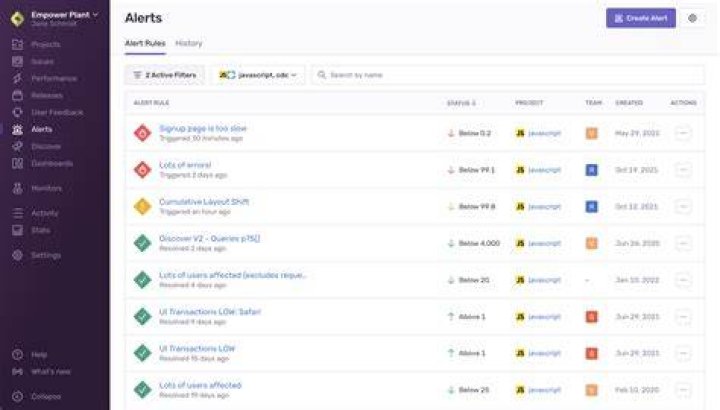Sort by the Status column header
720x410 pixels.
[461, 103]
